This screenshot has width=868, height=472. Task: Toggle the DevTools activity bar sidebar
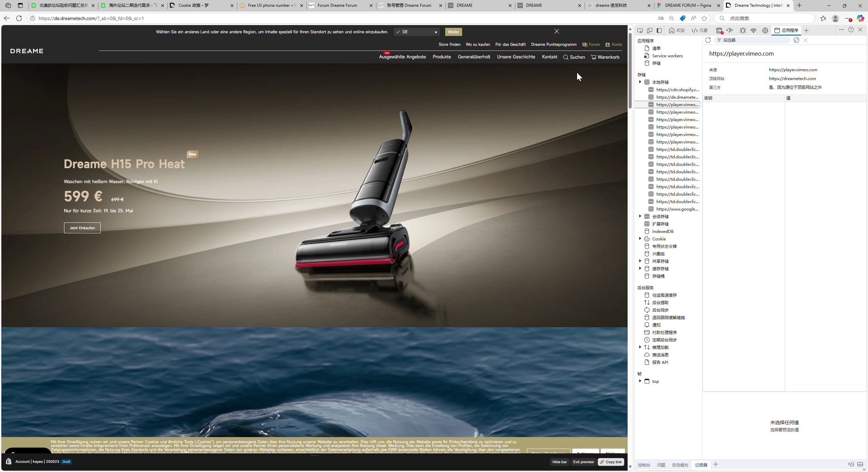[659, 31]
